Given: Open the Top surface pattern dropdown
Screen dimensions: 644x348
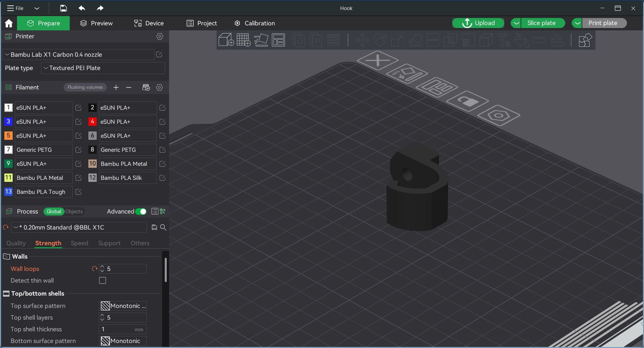Looking at the screenshot, I should 123,306.
